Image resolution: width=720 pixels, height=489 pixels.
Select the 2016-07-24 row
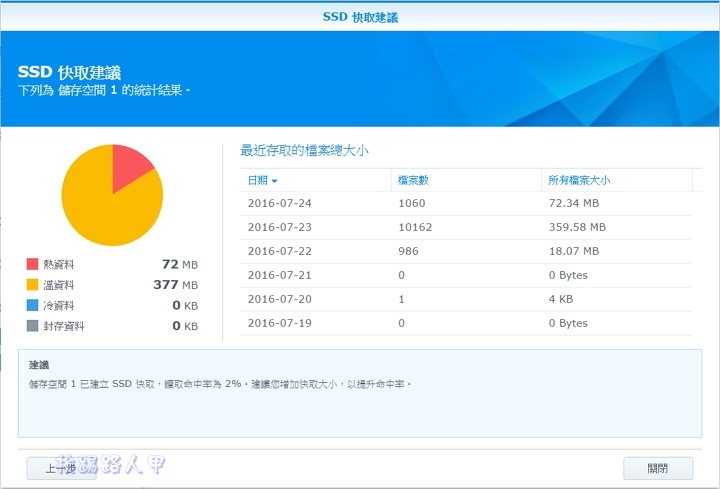pyautogui.click(x=466, y=204)
